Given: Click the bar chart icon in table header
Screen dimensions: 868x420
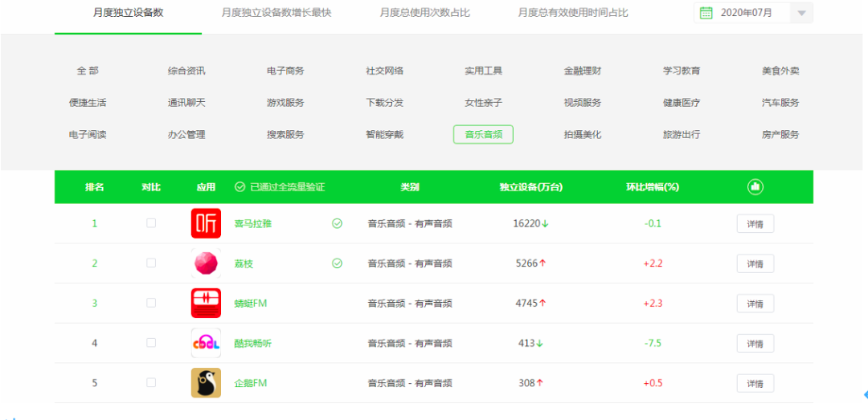Looking at the screenshot, I should tap(755, 187).
